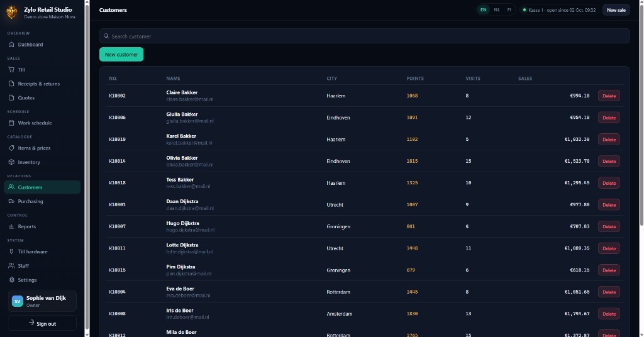Sign out of the account
The image size is (644, 337).
42,323
